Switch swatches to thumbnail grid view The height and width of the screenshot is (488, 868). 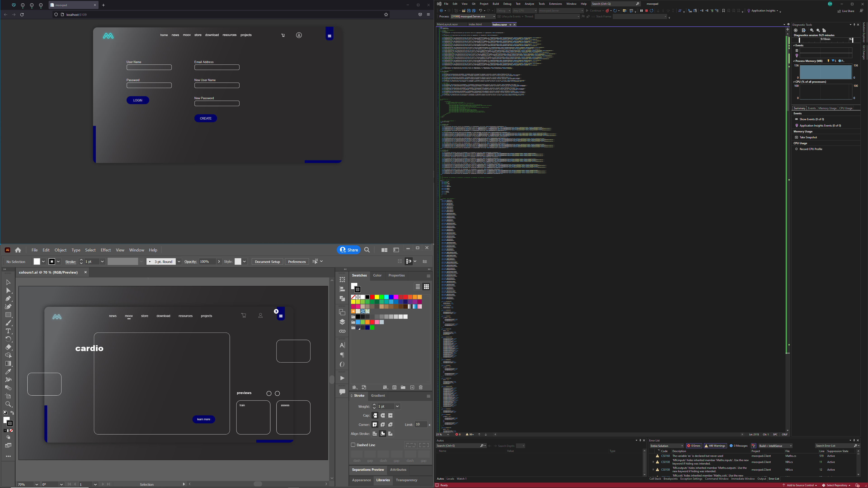pos(426,287)
